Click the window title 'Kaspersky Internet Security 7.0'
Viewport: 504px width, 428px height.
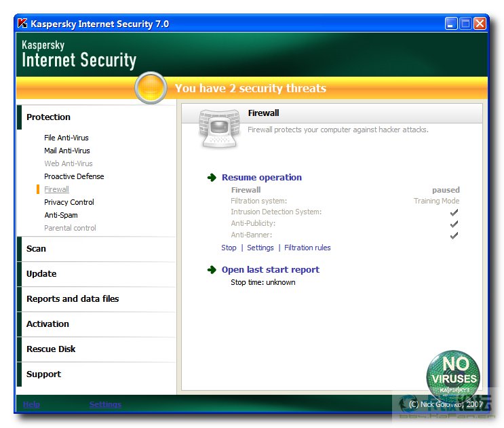tap(100, 24)
